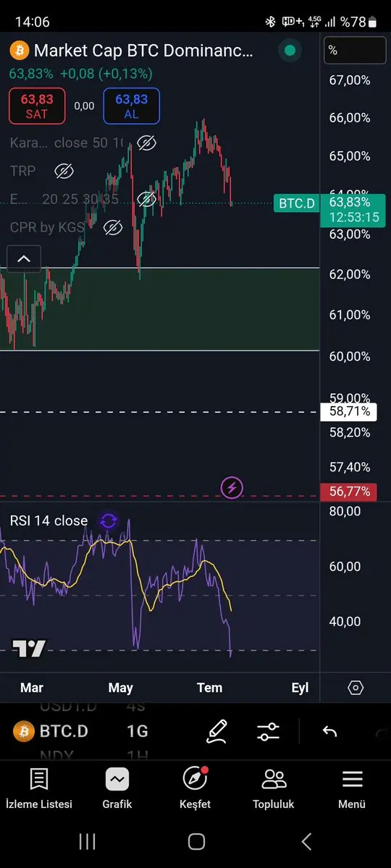Change the 1G timeframe interval
This screenshot has width=391, height=868.
pyautogui.click(x=138, y=732)
